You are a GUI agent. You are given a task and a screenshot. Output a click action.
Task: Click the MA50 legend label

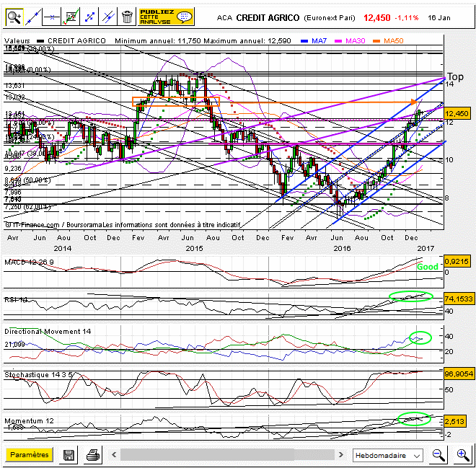click(394, 40)
